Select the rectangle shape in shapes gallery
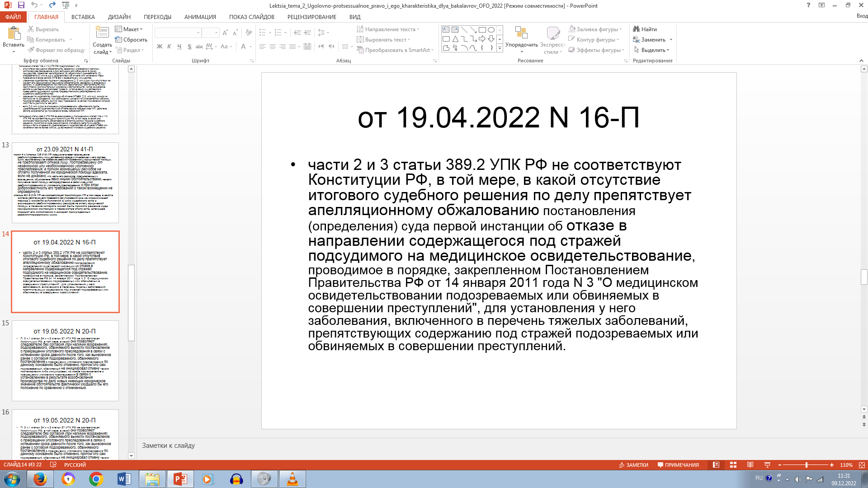 pos(482,30)
